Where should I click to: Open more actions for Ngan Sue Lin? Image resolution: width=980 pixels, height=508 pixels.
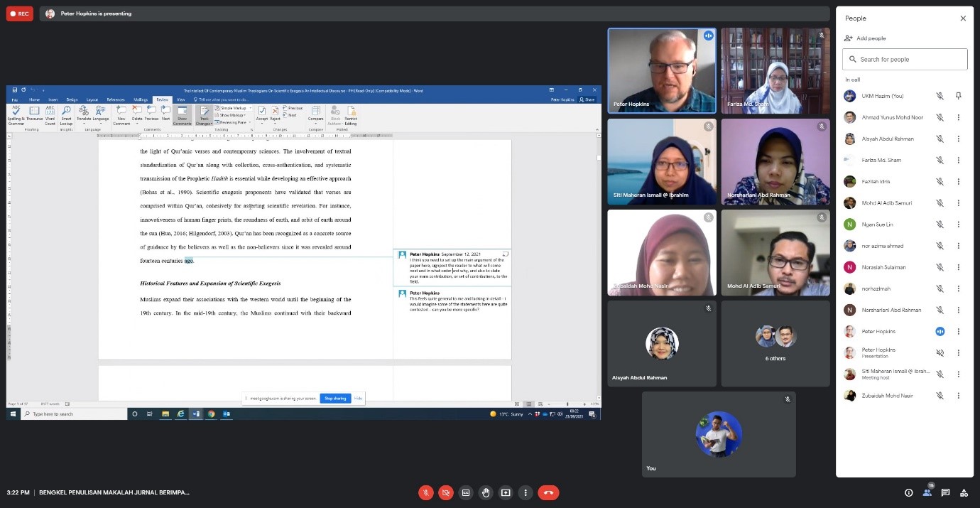[x=958, y=225]
